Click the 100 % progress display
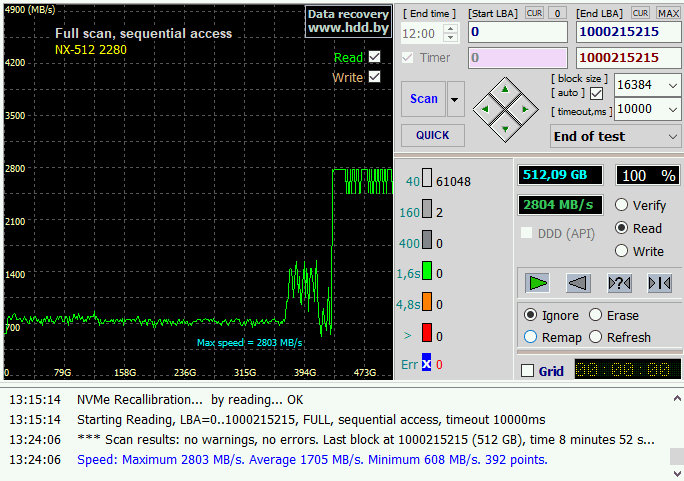Screen dimensions: 684x481 (648, 175)
